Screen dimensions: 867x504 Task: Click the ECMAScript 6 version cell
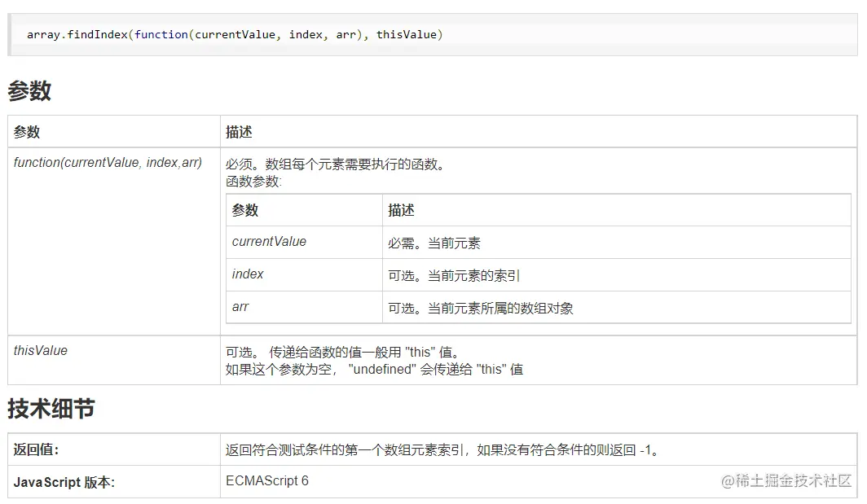[x=267, y=480]
